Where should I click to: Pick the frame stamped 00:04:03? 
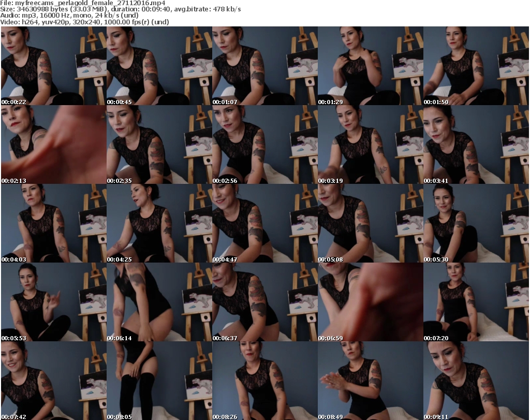(54, 224)
